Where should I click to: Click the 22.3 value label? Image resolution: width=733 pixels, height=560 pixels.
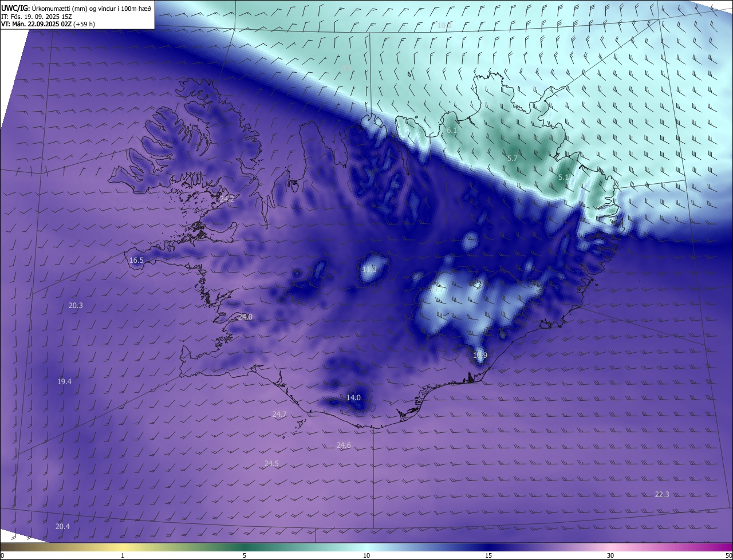click(x=662, y=494)
